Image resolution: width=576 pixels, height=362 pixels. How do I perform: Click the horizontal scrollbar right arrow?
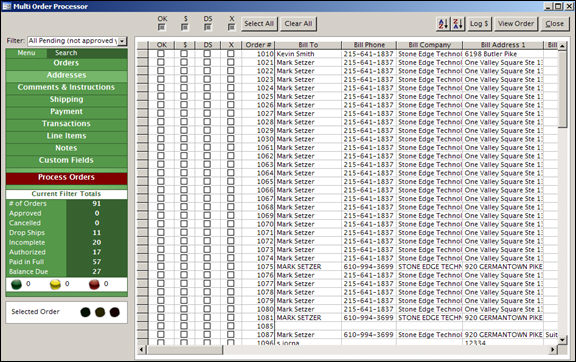point(553,350)
